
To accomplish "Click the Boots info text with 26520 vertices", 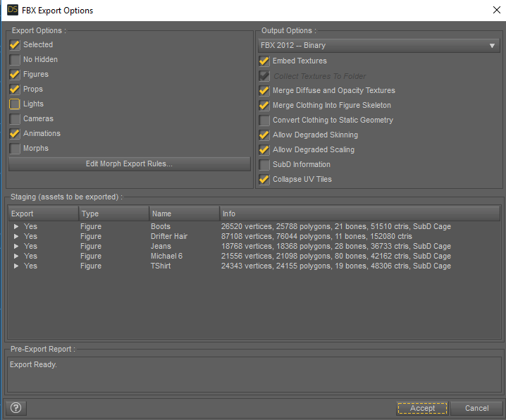I will coord(336,226).
